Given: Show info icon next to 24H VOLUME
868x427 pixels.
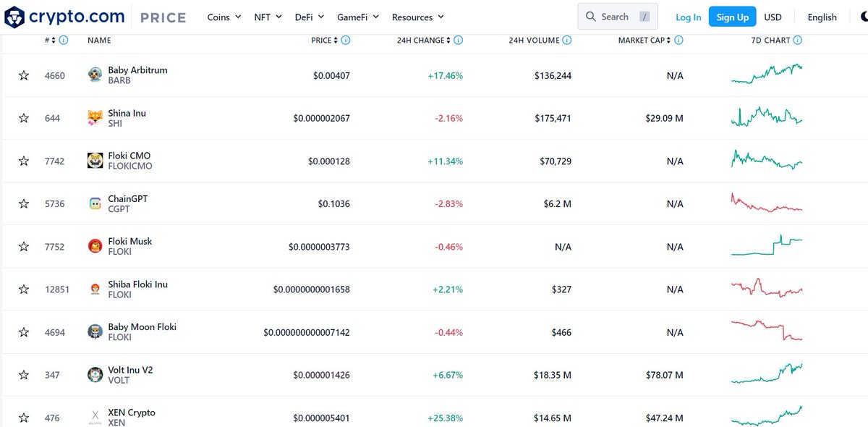Looking at the screenshot, I should coord(567,41).
